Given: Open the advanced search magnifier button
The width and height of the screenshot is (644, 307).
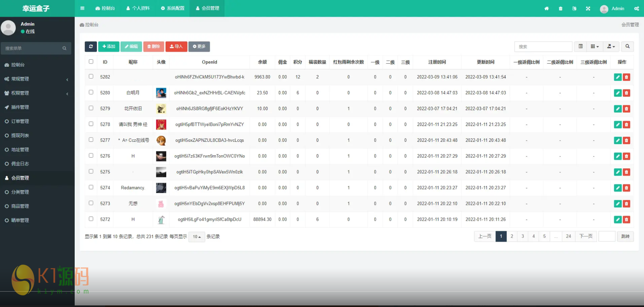Looking at the screenshot, I should (627, 46).
